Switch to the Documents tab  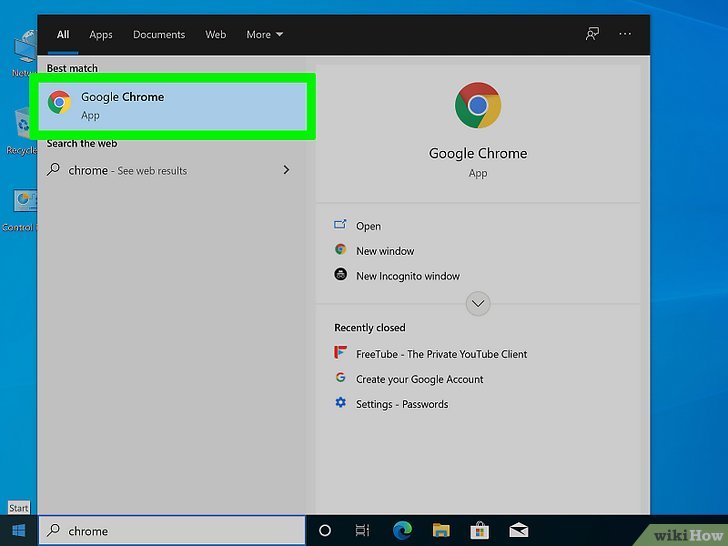[159, 34]
